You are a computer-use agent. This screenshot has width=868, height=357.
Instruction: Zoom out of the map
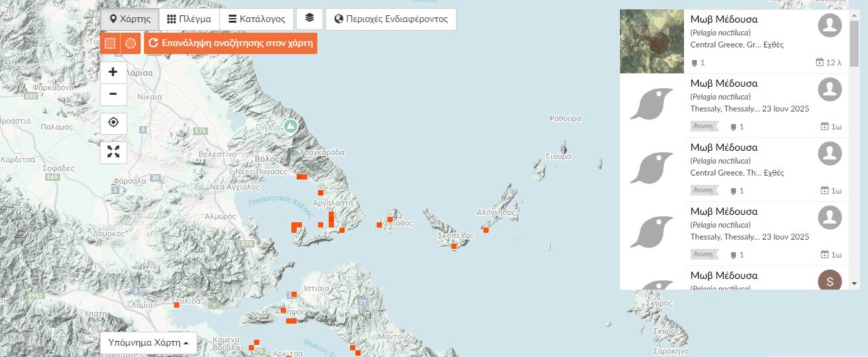click(113, 94)
